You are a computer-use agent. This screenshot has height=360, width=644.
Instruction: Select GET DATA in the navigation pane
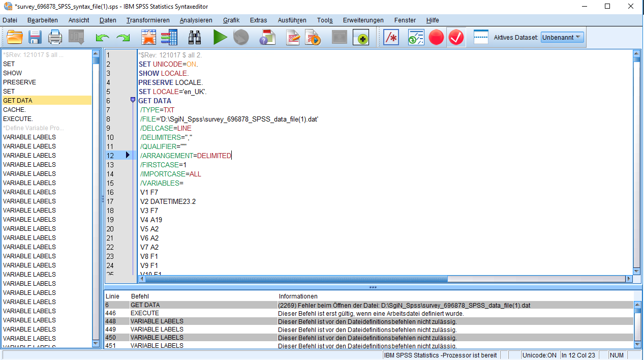[x=18, y=101]
